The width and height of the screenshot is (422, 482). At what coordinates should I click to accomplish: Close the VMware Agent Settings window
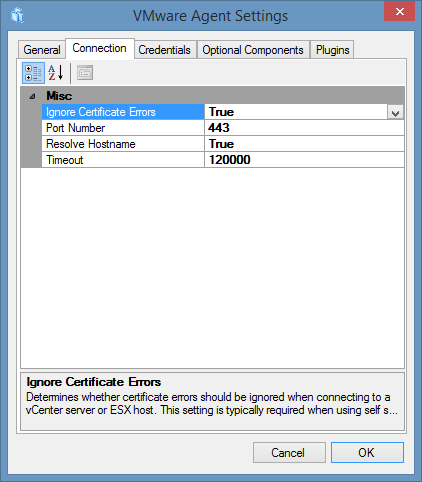[x=399, y=12]
